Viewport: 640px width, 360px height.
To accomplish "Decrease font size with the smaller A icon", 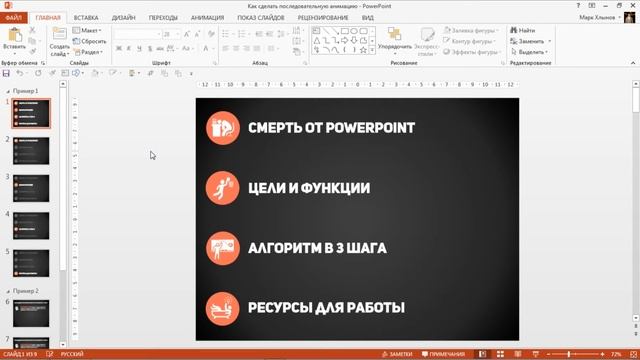I will coord(197,34).
